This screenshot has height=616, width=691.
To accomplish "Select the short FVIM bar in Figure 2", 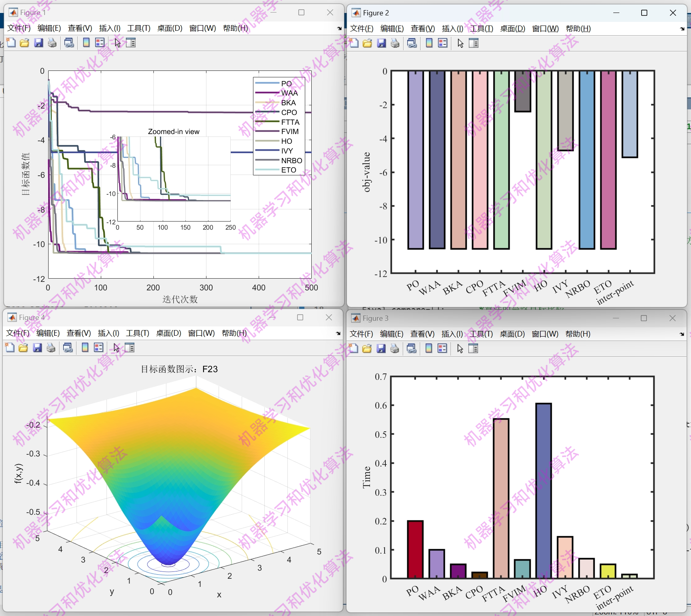I will pos(523,91).
